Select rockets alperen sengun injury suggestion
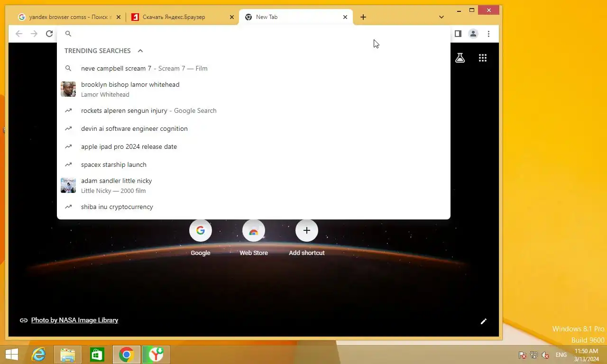The image size is (607, 364). pyautogui.click(x=254, y=110)
